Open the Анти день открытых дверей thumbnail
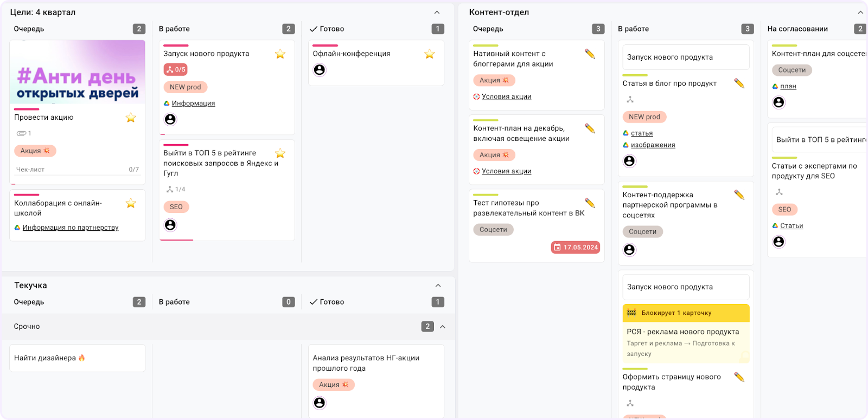 [x=77, y=72]
